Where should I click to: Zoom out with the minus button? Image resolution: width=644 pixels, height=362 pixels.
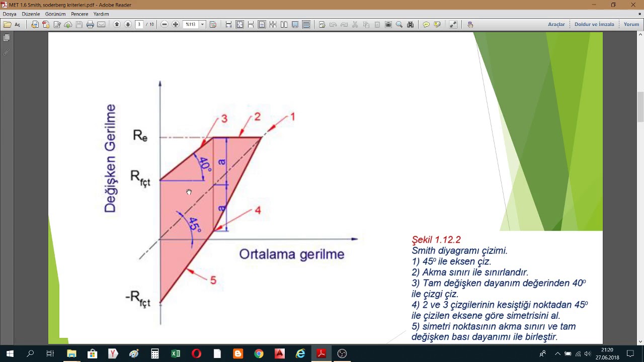(165, 24)
